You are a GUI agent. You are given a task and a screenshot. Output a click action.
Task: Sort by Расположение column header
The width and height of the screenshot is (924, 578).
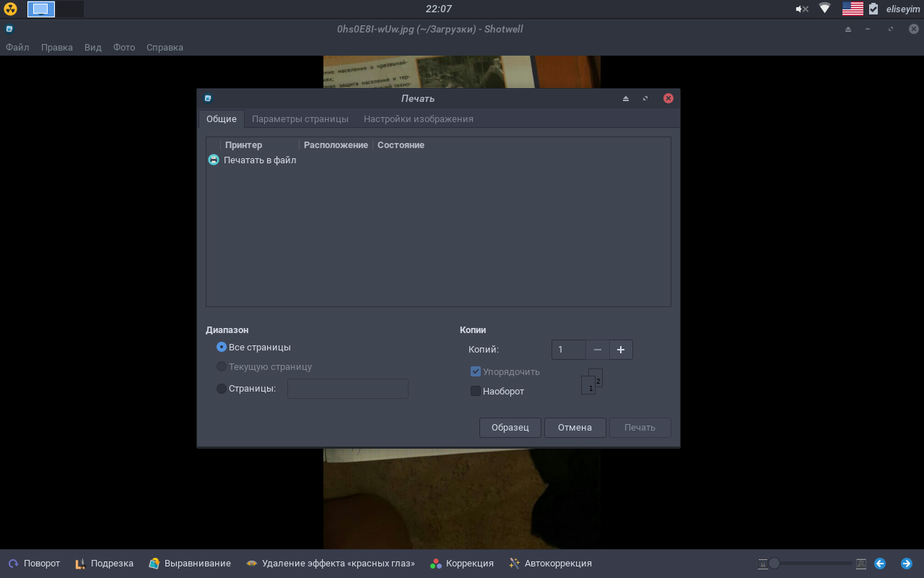click(336, 145)
